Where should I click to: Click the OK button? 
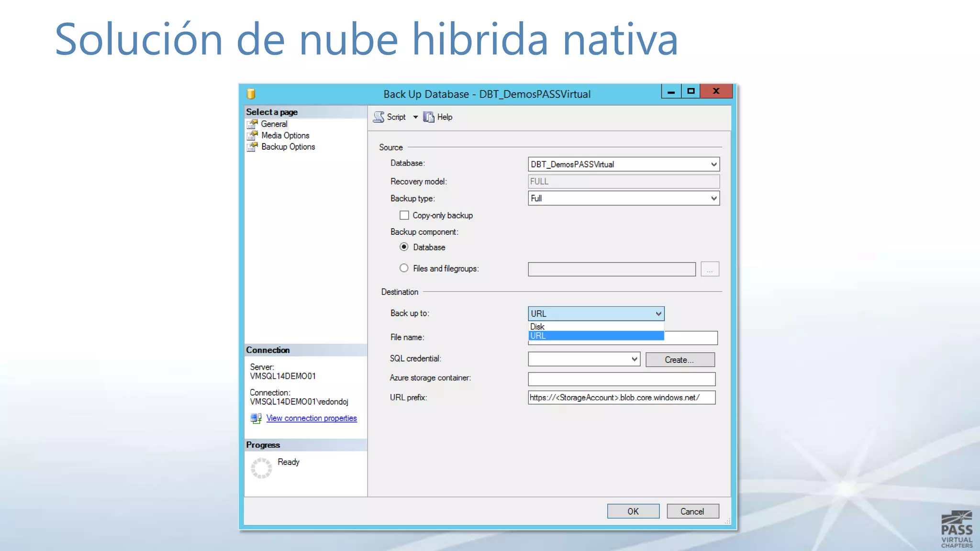[633, 511]
